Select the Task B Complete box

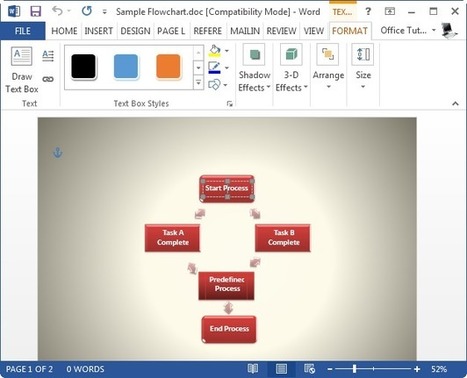[283, 238]
